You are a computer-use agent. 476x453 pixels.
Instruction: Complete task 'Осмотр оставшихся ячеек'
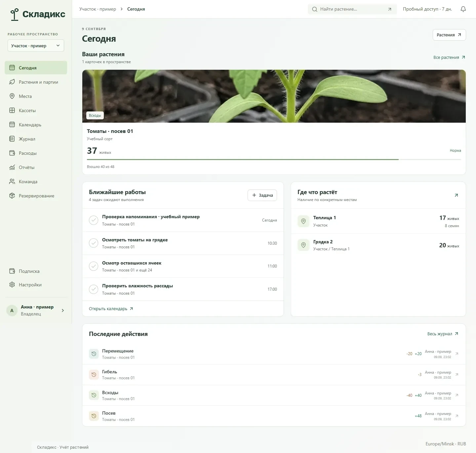coord(94,266)
